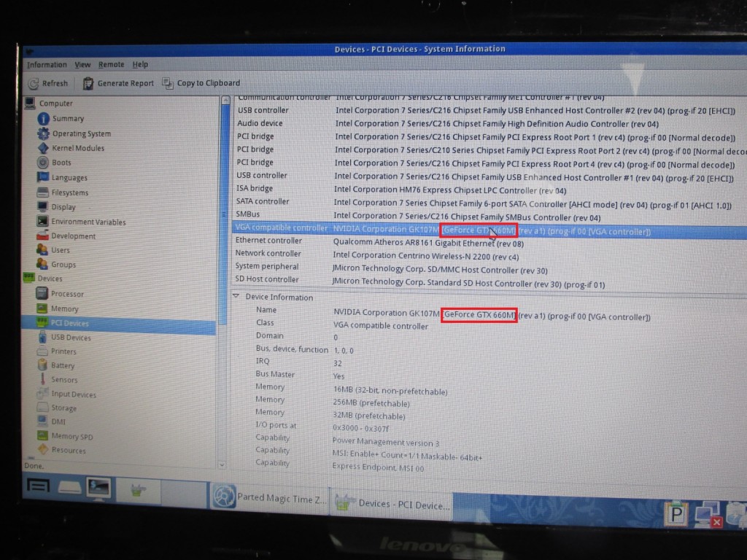This screenshot has height=560, width=747.
Task: Open Environment Variables terminal icon
Action: click(x=43, y=222)
